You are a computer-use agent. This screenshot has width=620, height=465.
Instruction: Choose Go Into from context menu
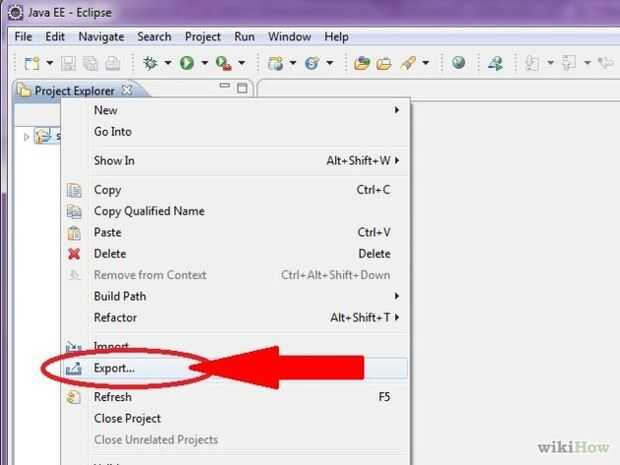tap(235, 132)
